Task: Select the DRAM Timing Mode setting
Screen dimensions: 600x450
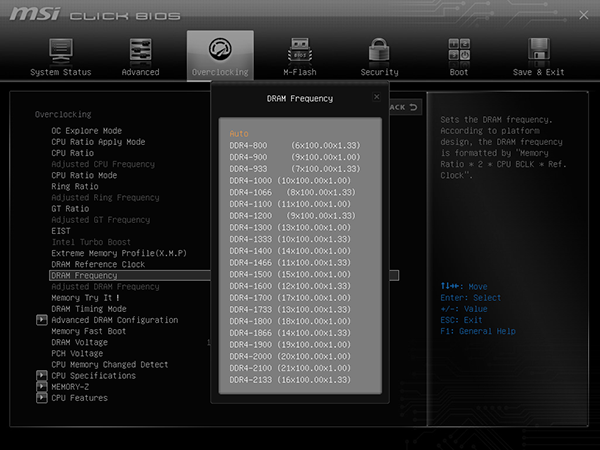Action: coord(89,309)
